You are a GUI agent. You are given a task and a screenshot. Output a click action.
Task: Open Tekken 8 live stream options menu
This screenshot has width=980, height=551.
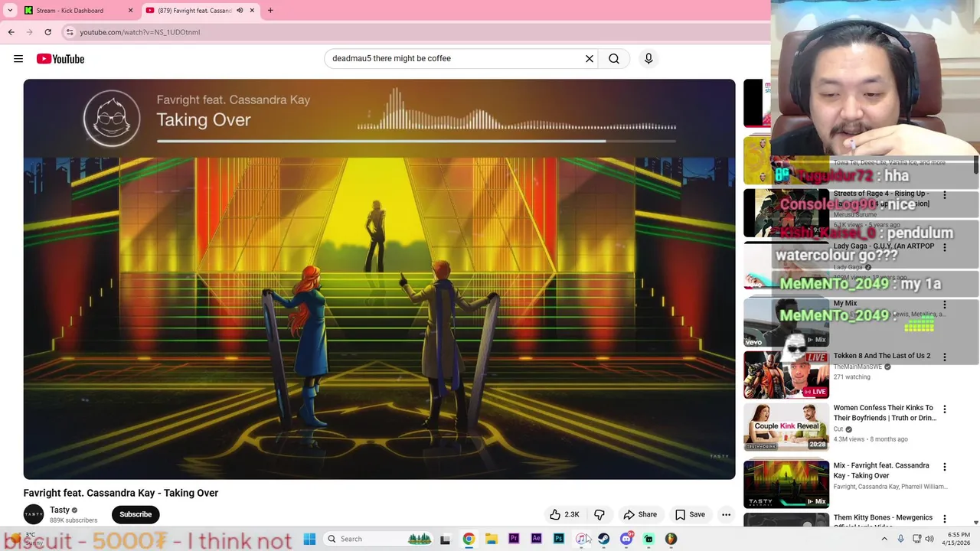[945, 357]
